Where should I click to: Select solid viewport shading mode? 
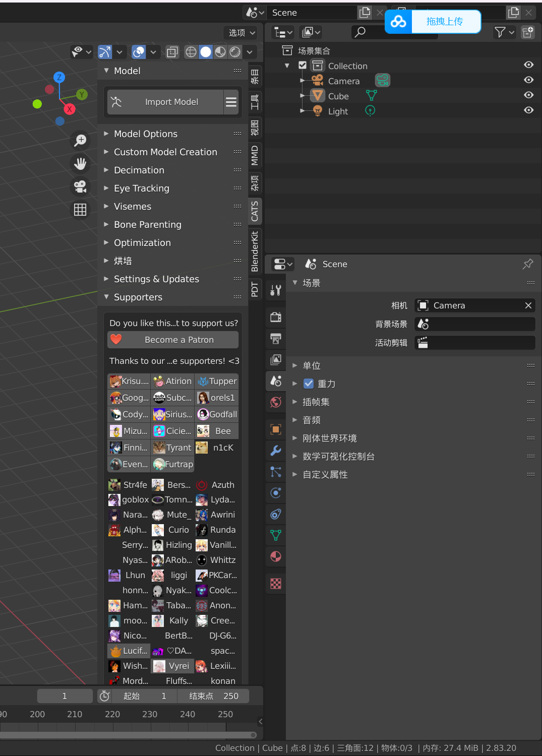point(206,52)
